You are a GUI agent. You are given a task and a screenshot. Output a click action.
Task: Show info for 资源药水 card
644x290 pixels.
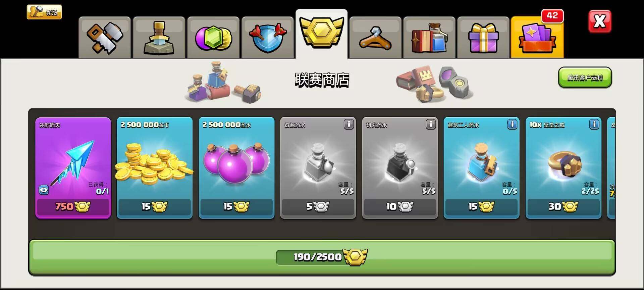pos(349,124)
